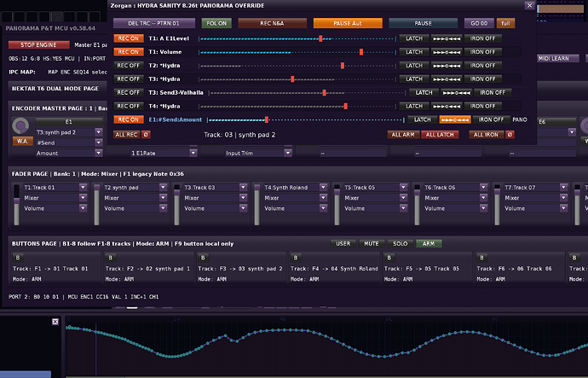Screen dimensions: 588x378
Task: Click the E1 encoder knob icon
Action: [x=20, y=125]
